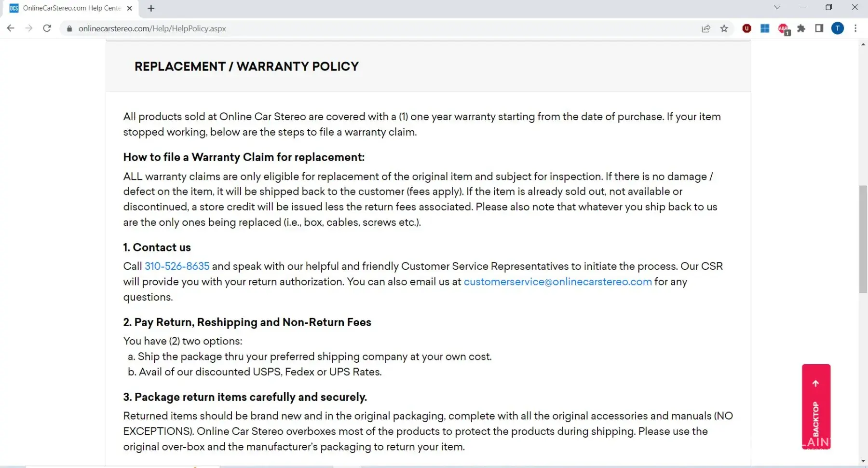Expand the tab search chevron
This screenshot has height=468, width=868.
pos(777,7)
